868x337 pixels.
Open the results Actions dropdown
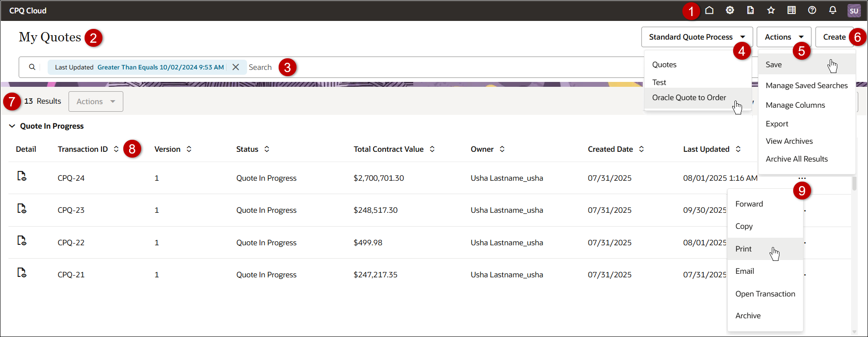[x=96, y=102]
